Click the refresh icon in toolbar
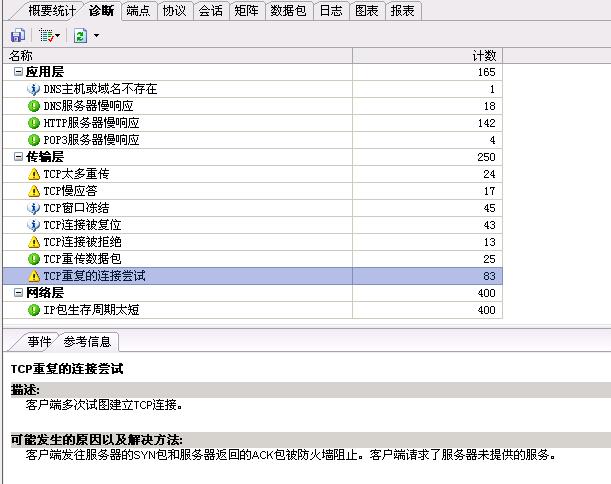This screenshot has width=611, height=484. pyautogui.click(x=80, y=35)
